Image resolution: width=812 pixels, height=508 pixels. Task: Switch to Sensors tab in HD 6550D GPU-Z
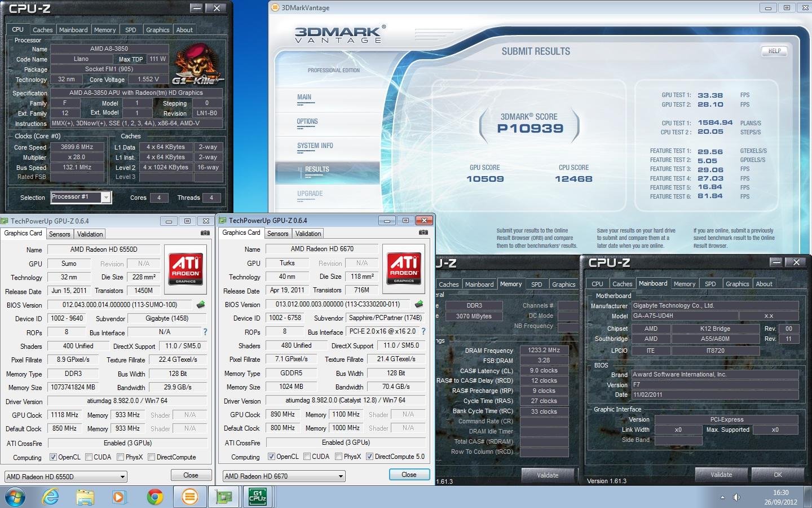click(x=60, y=234)
